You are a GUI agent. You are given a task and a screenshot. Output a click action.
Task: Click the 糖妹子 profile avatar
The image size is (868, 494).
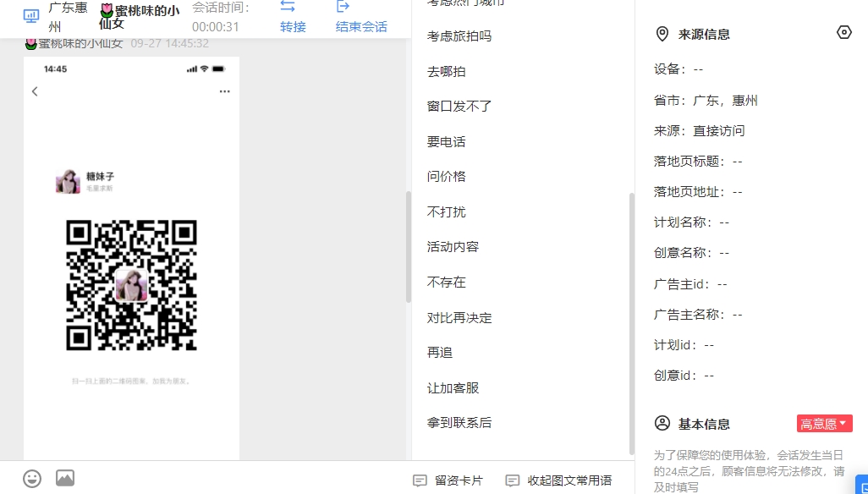coord(68,182)
